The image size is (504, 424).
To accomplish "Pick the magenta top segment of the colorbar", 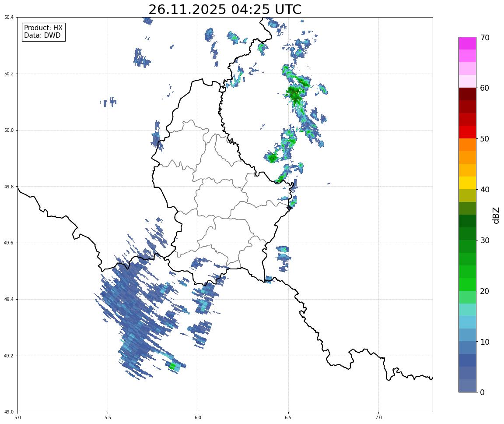I will pyautogui.click(x=467, y=43).
